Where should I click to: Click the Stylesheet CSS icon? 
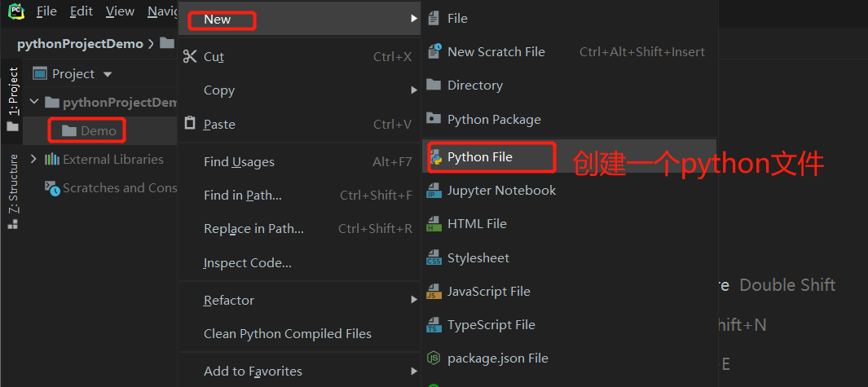click(434, 258)
